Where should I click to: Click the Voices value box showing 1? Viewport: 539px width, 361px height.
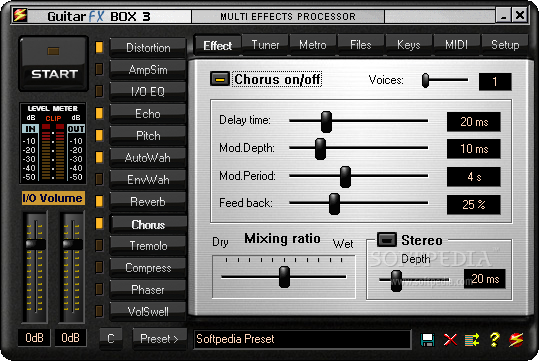coord(495,82)
